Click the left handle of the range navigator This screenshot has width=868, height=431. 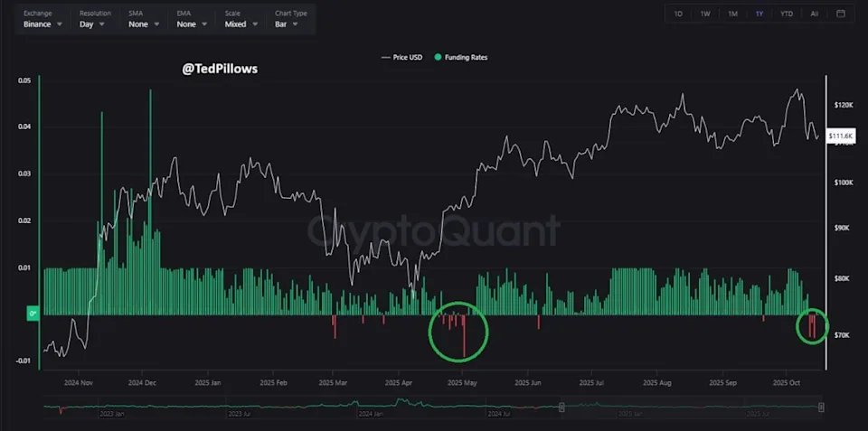(561, 408)
